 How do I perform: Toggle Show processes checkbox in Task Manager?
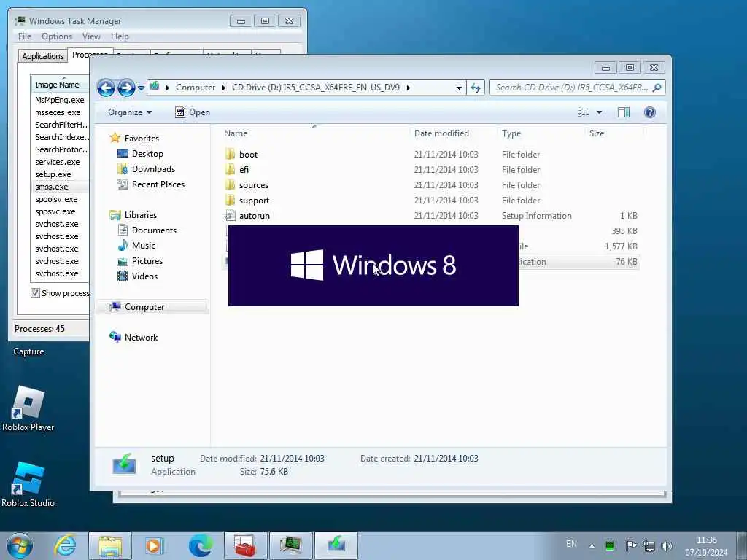[x=35, y=293]
